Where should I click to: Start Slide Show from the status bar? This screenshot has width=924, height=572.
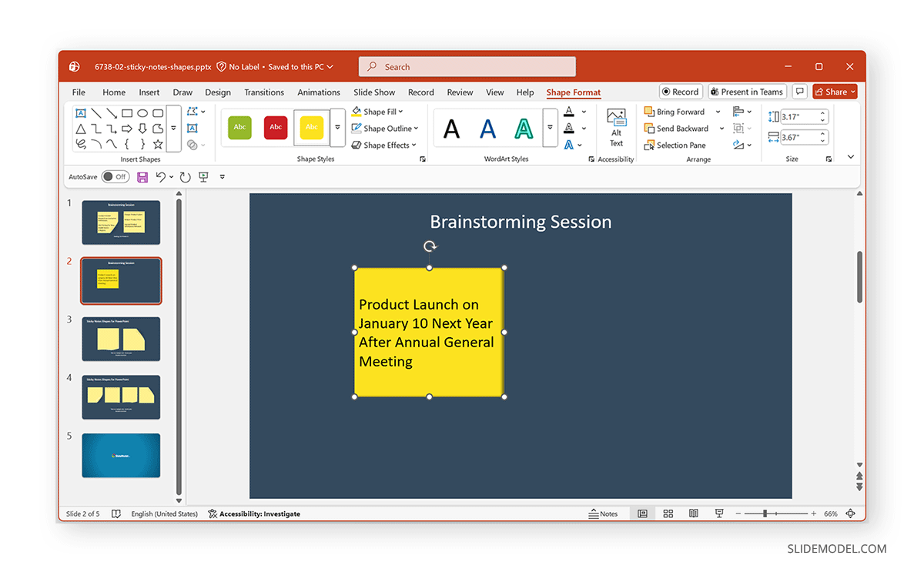[x=718, y=513]
